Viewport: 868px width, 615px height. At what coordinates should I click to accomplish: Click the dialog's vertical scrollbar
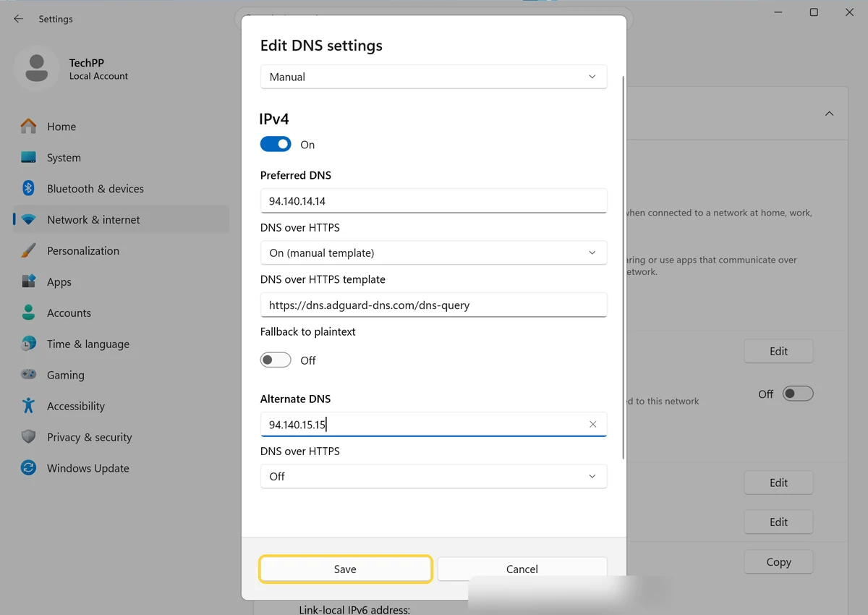tap(624, 266)
